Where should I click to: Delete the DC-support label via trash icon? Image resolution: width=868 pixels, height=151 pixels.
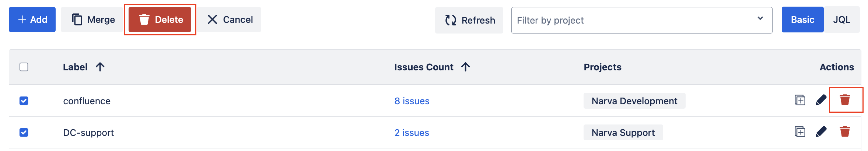[x=845, y=131]
